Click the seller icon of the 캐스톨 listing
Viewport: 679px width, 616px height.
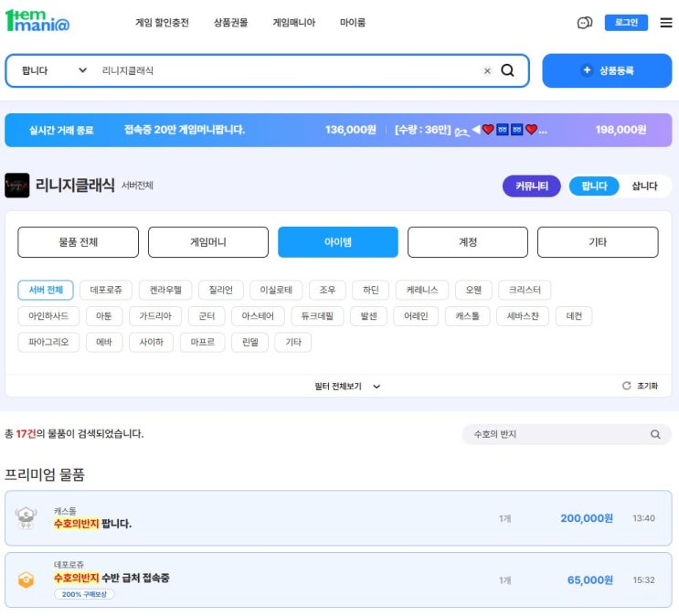click(x=26, y=517)
